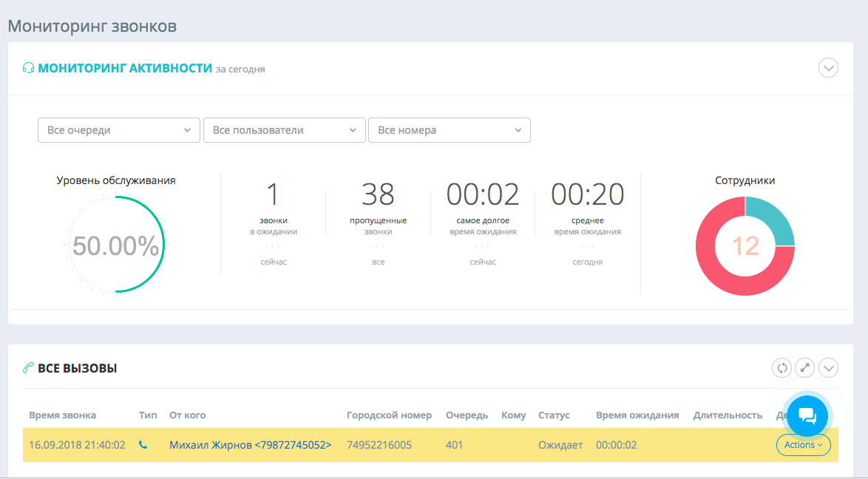The width and height of the screenshot is (868, 479).
Task: Click the employee count 12 in donut
Action: point(745,246)
